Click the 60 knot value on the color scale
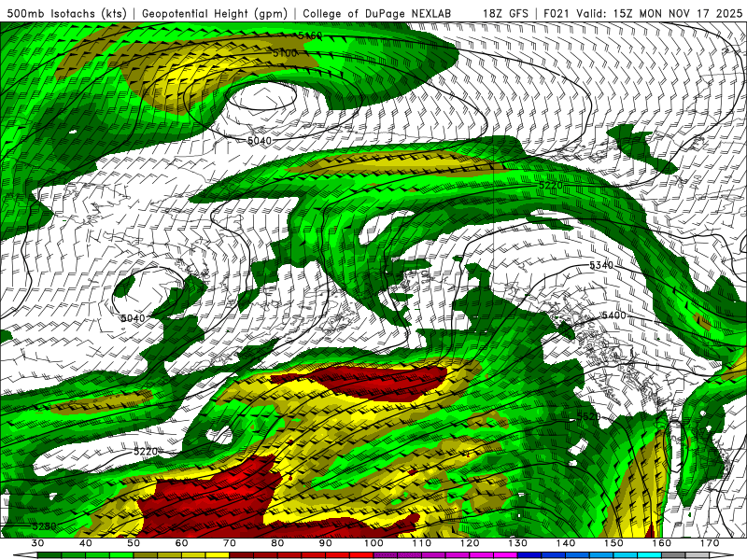 click(181, 543)
